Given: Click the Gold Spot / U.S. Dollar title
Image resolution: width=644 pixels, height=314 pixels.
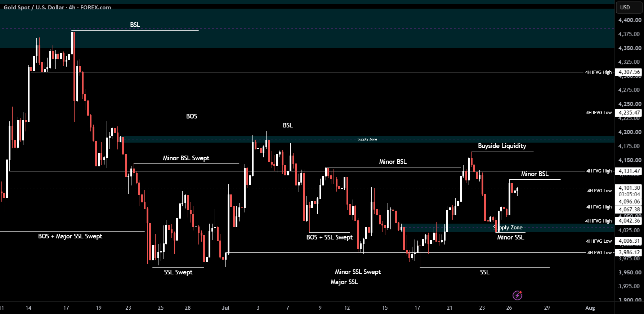Looking at the screenshot, I should [34, 8].
